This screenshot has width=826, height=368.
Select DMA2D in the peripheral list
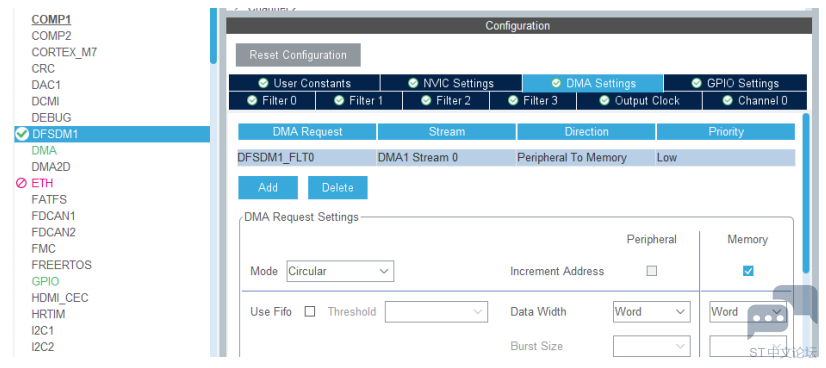point(51,167)
